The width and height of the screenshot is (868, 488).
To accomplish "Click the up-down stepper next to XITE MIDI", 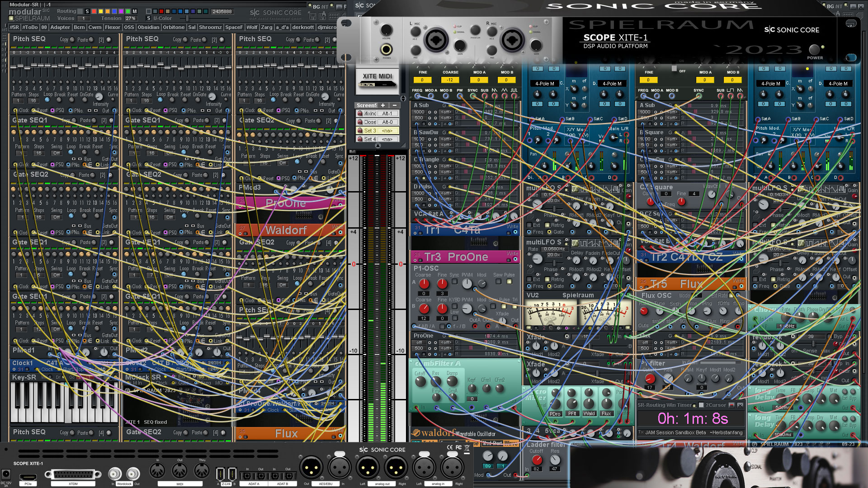I will coord(403,98).
